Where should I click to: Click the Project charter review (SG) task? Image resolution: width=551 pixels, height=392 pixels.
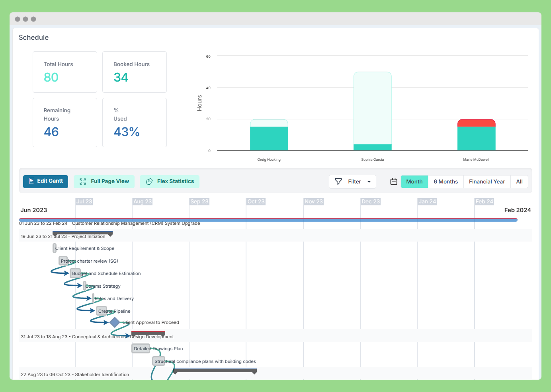point(63,261)
